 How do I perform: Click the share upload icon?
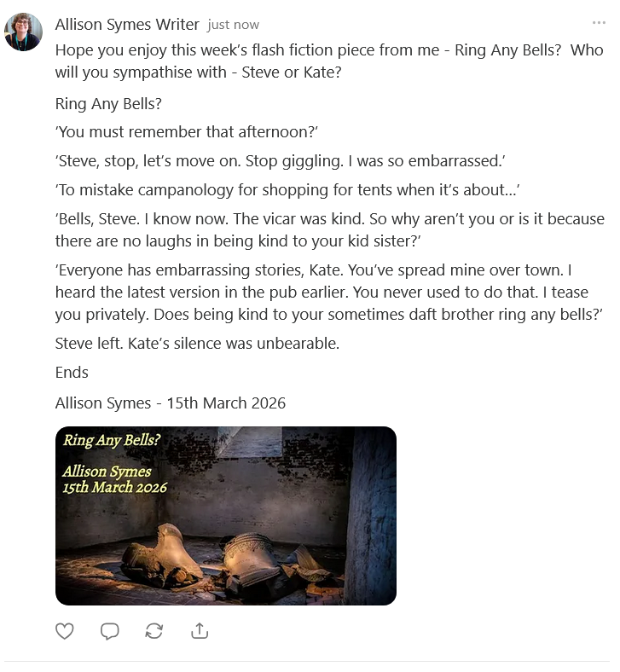(200, 631)
